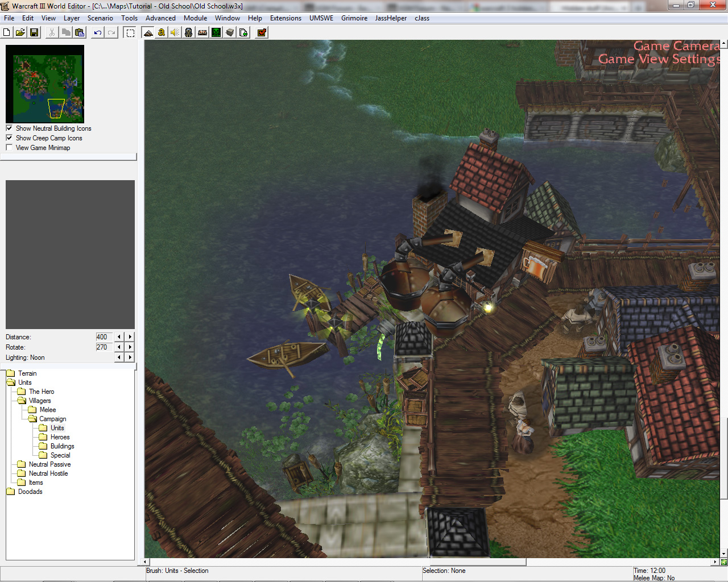Viewport: 728px width, 582px height.
Task: Open the View menu
Action: click(49, 18)
